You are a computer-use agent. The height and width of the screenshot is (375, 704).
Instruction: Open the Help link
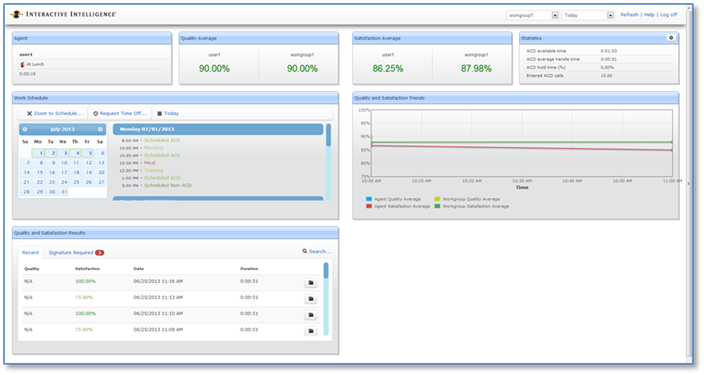click(649, 15)
